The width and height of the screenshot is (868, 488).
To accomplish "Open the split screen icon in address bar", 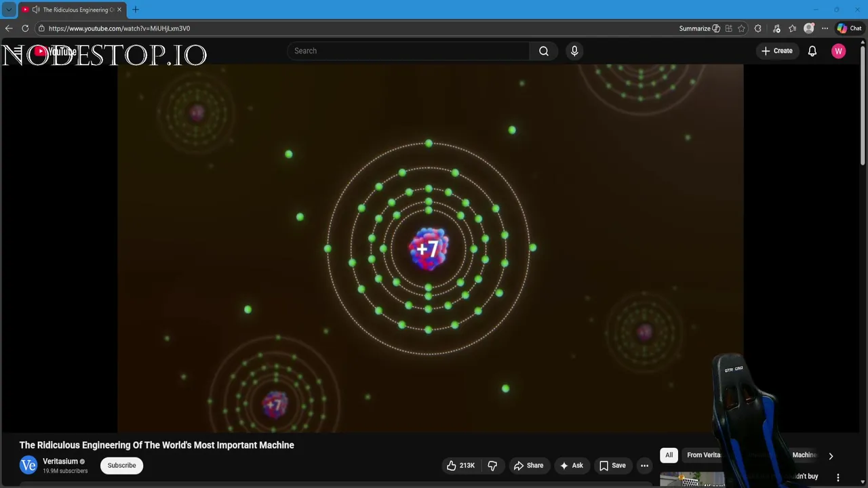I will click(x=728, y=28).
